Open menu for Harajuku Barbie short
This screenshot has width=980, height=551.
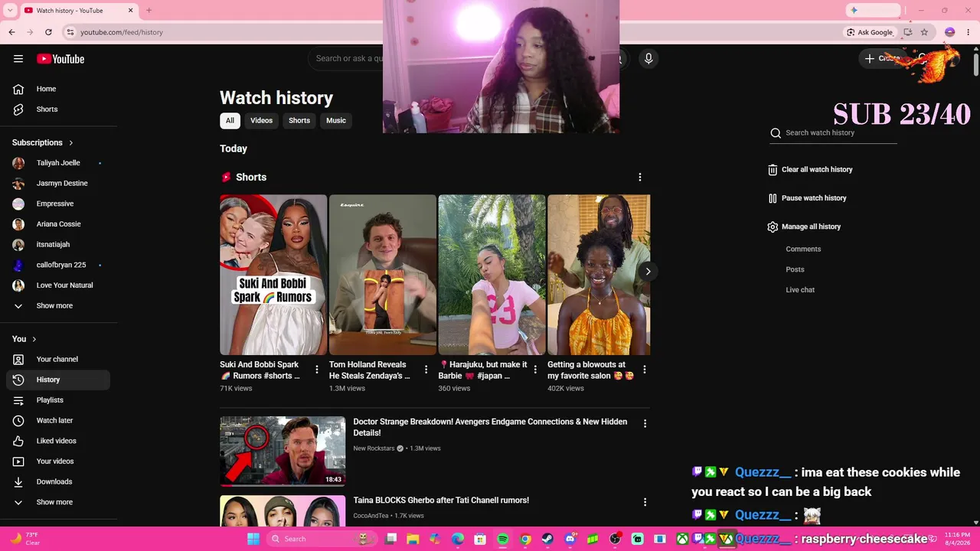(535, 370)
